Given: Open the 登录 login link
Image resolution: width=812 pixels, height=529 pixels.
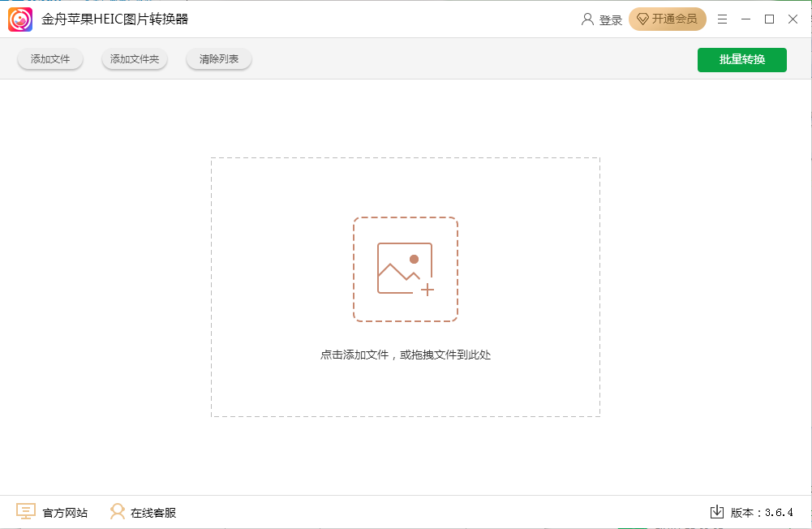Looking at the screenshot, I should pos(611,19).
